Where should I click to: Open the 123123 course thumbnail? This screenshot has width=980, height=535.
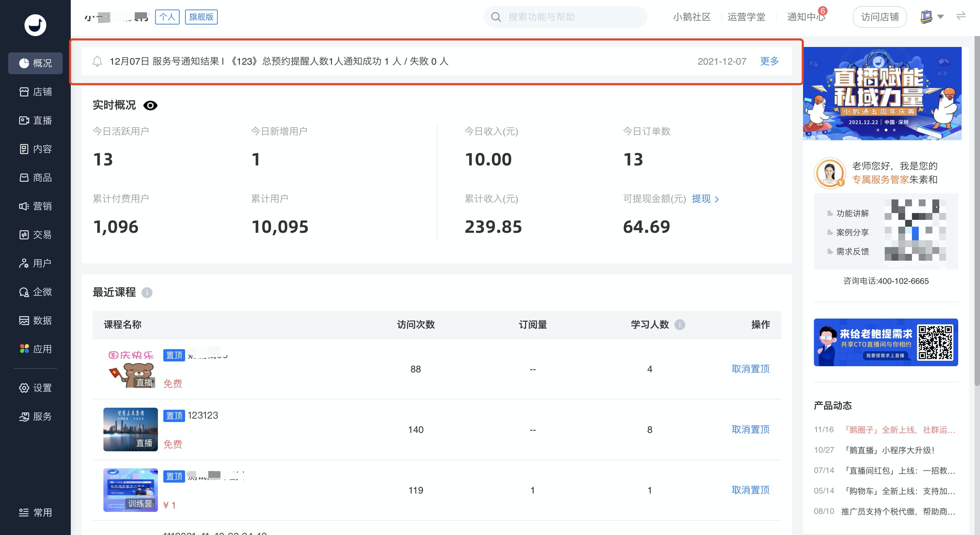coord(130,429)
